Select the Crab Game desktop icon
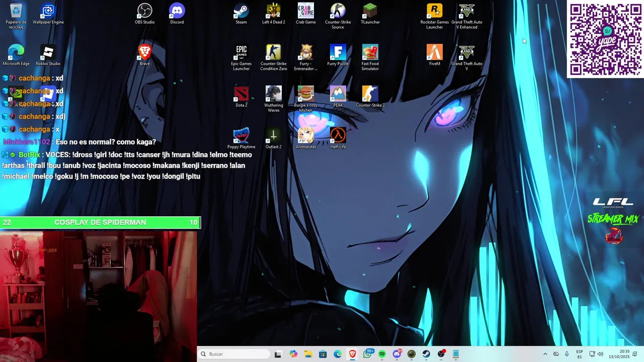Viewport: 644px width, 362px height. tap(306, 14)
